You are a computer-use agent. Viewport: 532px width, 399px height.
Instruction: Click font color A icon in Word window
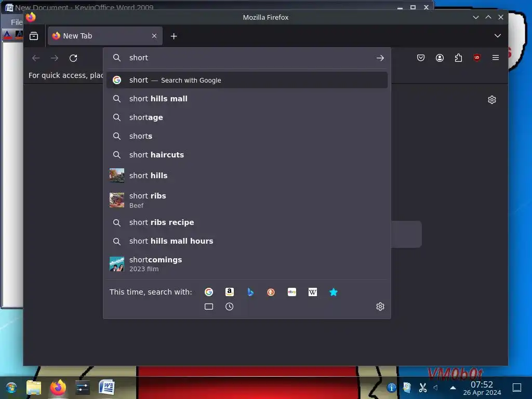point(7,34)
